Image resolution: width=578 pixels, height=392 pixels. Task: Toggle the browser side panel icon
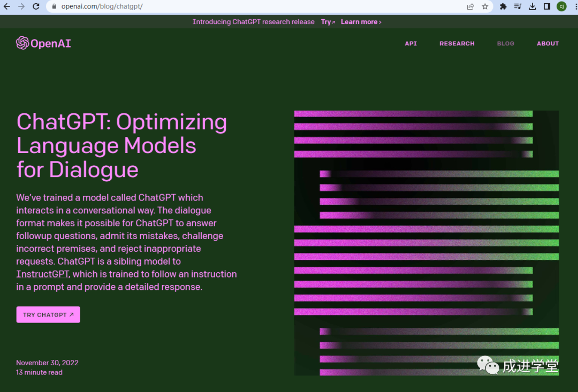547,6
